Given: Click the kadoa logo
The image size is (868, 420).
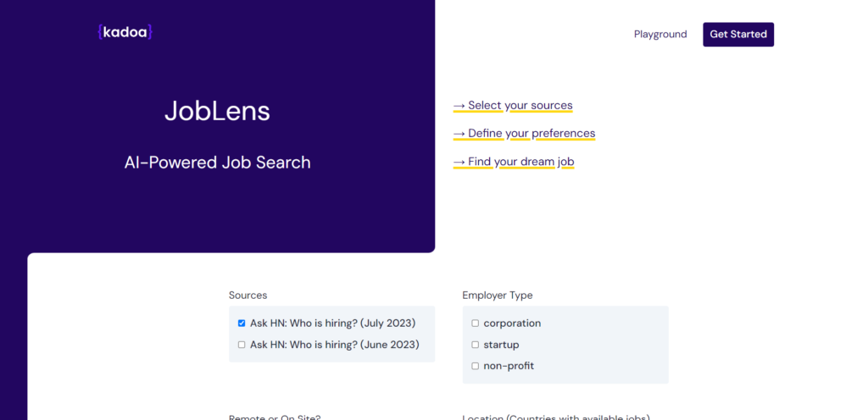Looking at the screenshot, I should (125, 33).
